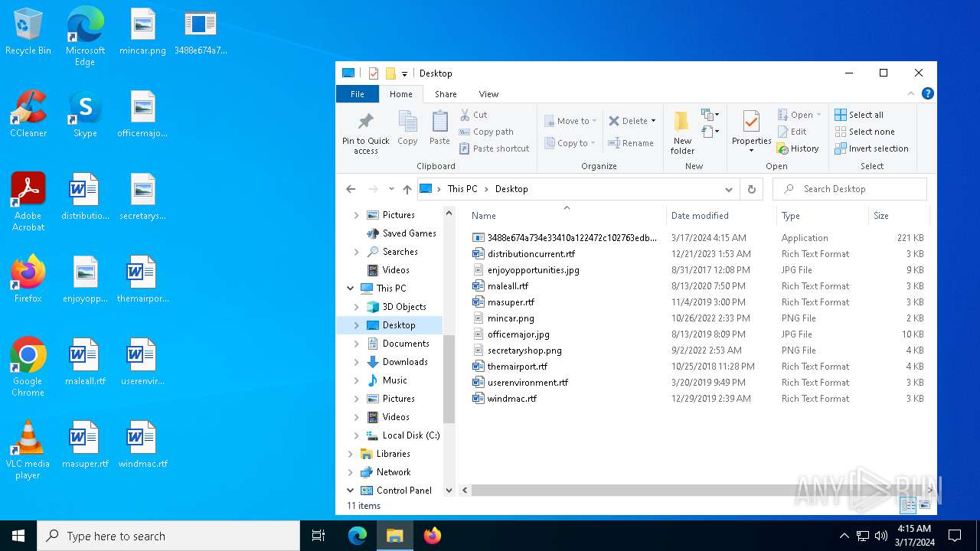Image resolution: width=980 pixels, height=551 pixels.
Task: Click the Edit ribbon button
Action: (792, 132)
